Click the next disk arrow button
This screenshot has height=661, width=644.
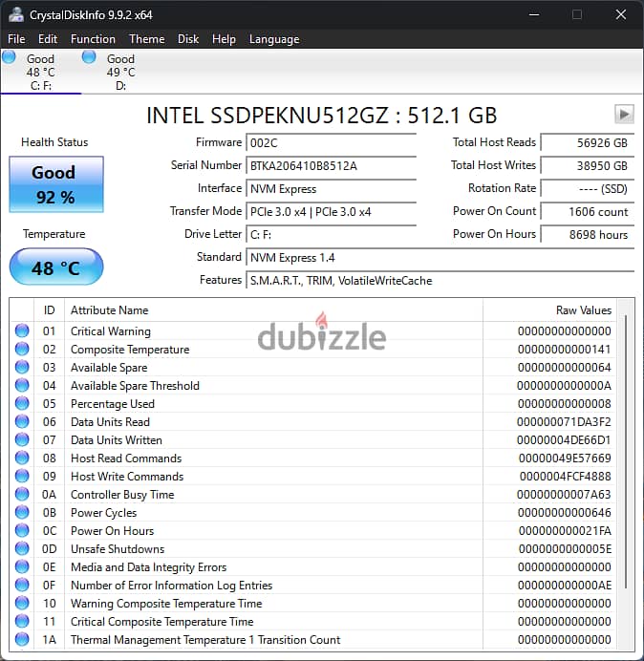point(624,115)
